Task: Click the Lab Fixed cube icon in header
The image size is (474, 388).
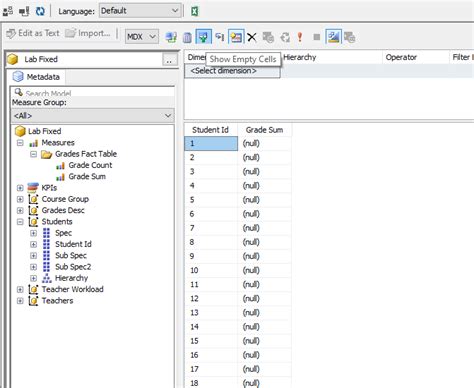Action: point(13,59)
